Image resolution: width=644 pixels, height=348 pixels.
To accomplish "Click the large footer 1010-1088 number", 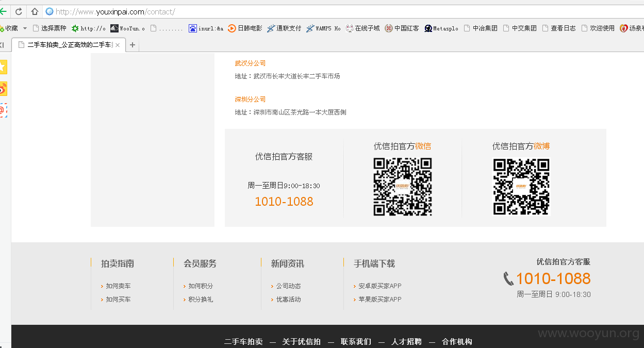I will (x=553, y=279).
